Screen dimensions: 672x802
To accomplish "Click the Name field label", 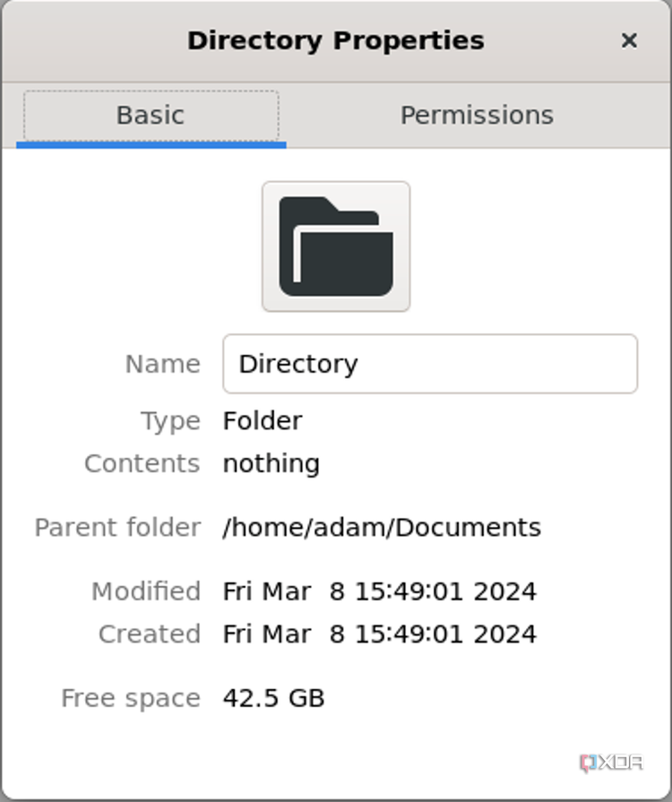I will [161, 364].
